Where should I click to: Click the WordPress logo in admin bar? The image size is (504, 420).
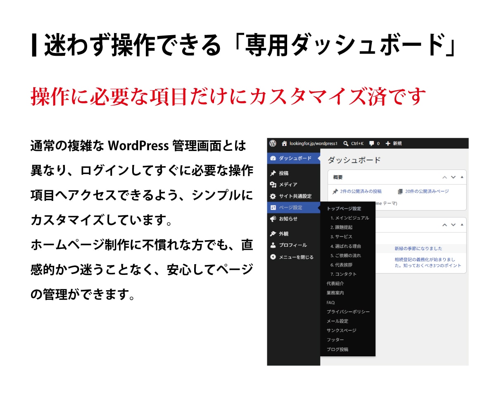(x=273, y=143)
